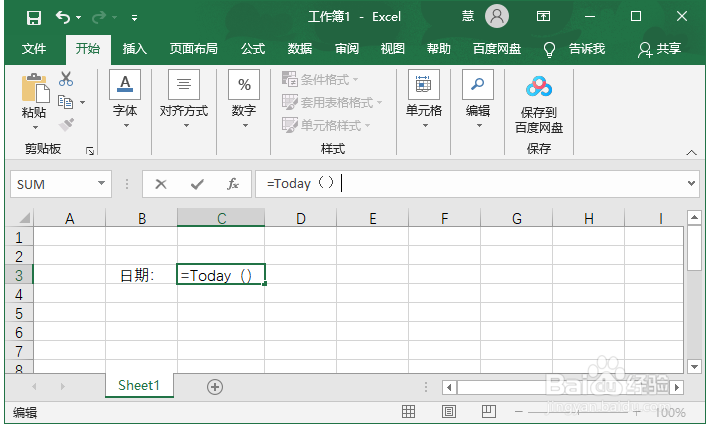Screen dimensions: 711x432
Task: Select column H header
Action: [589, 218]
